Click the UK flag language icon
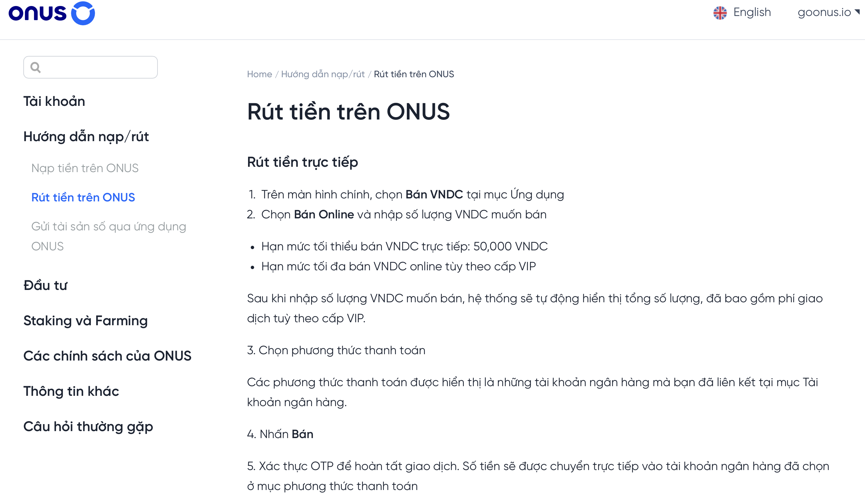 (720, 13)
